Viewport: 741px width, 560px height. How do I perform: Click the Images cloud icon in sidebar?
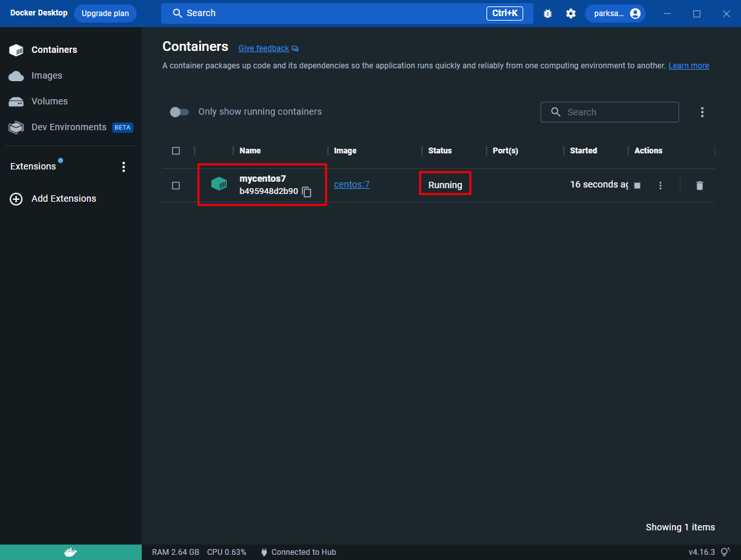[16, 76]
